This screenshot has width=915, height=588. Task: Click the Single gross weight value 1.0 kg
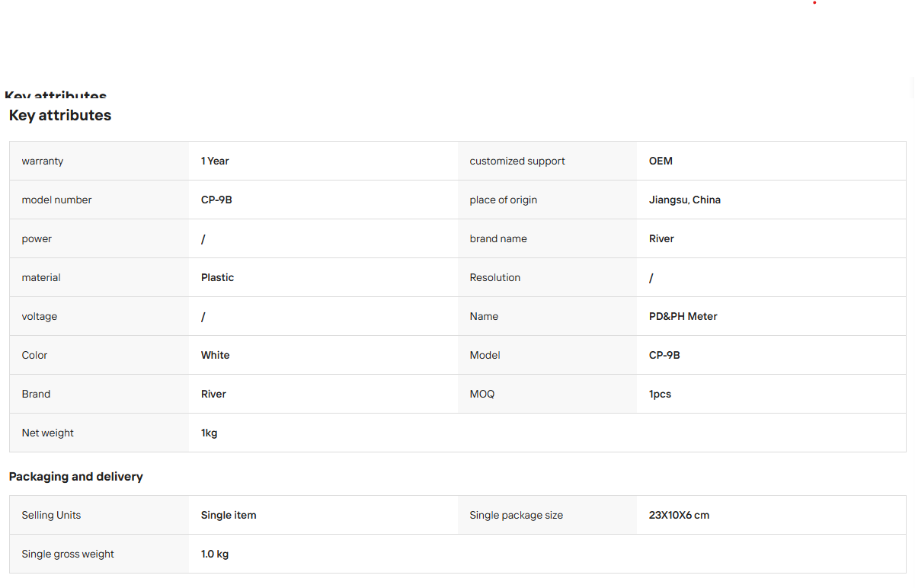click(x=215, y=554)
